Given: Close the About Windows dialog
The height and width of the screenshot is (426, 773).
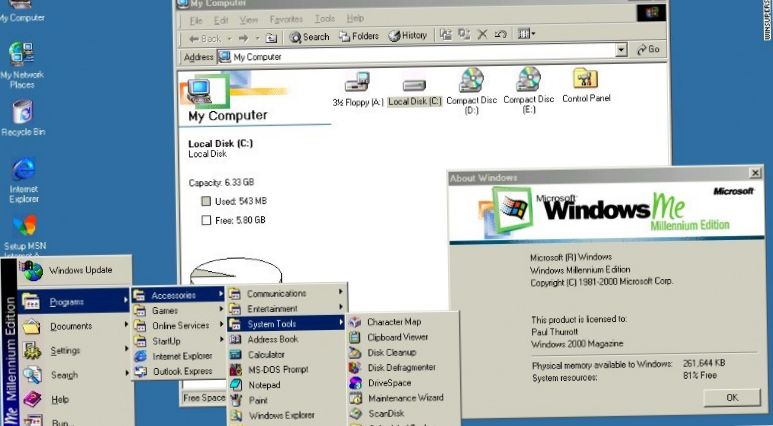Looking at the screenshot, I should point(755,173).
